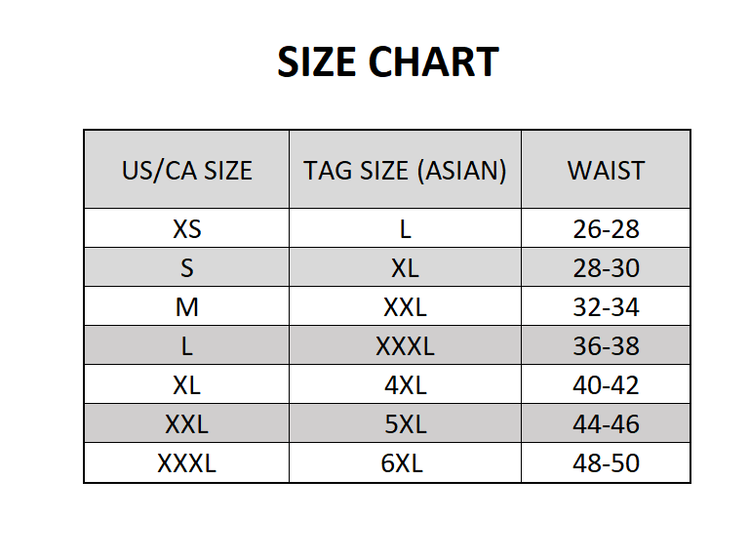
Task: Select the 32-34 waist cell
Action: (x=606, y=306)
